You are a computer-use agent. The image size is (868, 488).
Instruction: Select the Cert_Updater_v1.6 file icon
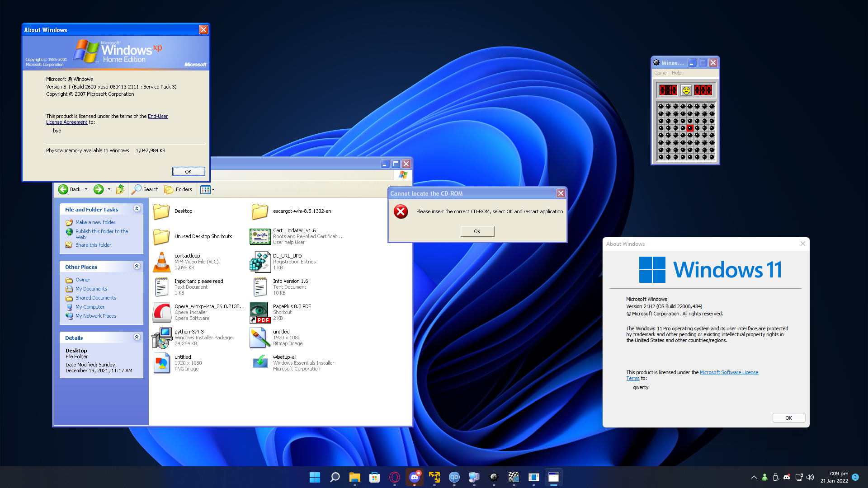click(260, 237)
